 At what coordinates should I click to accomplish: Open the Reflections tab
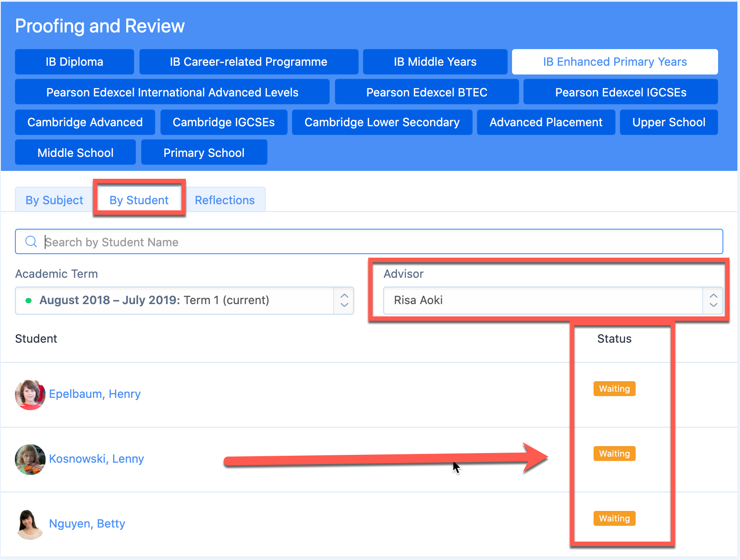pyautogui.click(x=224, y=200)
